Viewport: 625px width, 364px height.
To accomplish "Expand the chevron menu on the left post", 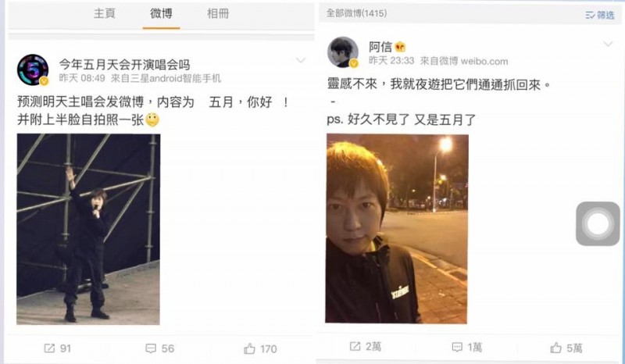I will pos(301,61).
